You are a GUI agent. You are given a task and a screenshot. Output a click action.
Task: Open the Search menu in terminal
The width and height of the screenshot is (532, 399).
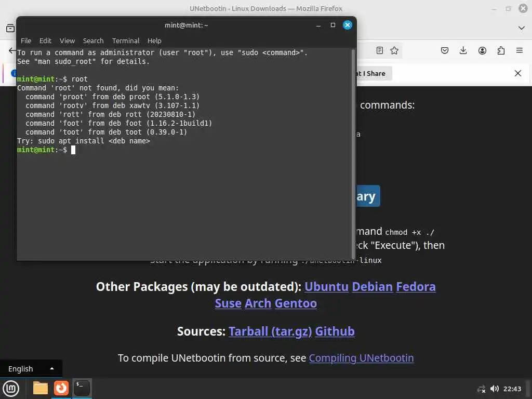point(93,41)
